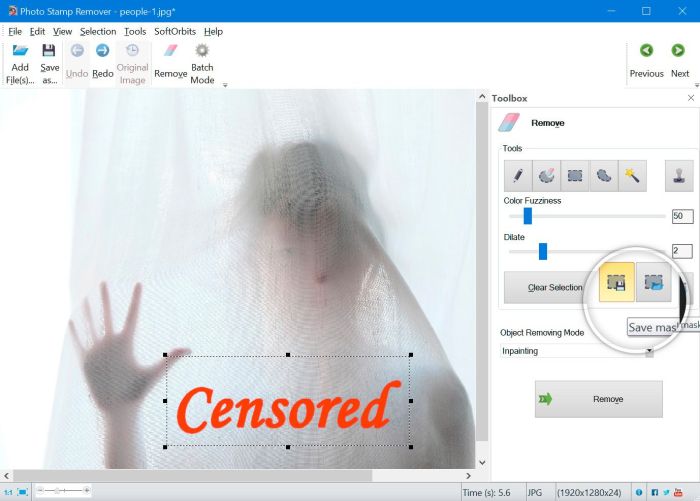The image size is (700, 501).
Task: Click the vertical scrollbar down arrow
Action: [x=482, y=463]
